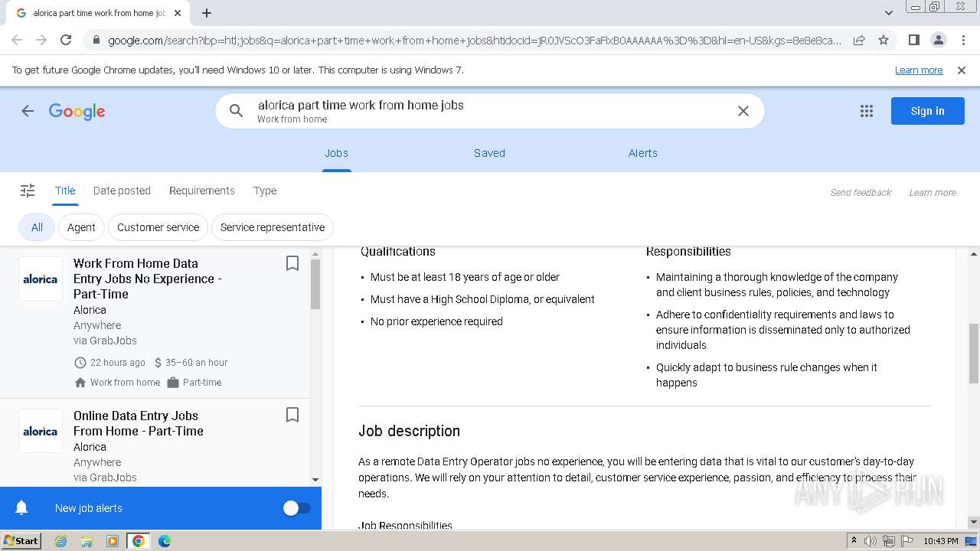Click the job list scroll-down arrow
980x551 pixels.
(x=315, y=480)
